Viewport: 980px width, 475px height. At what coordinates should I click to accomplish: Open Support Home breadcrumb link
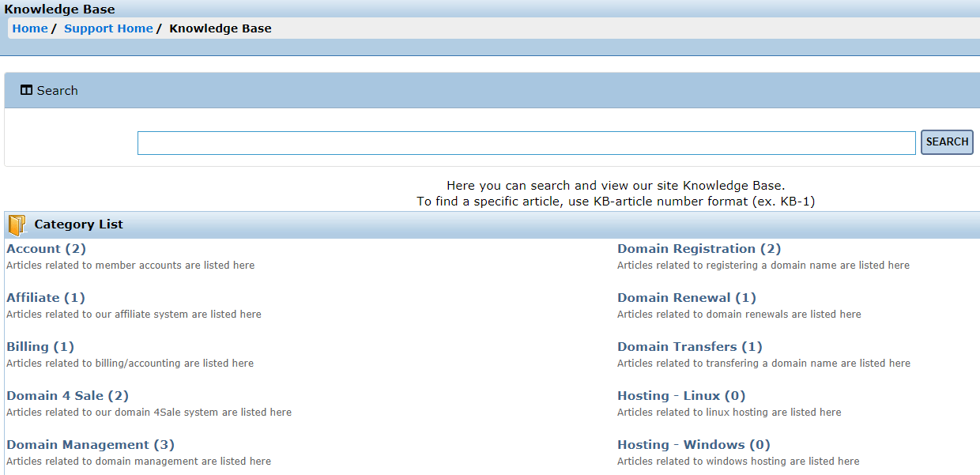[x=108, y=28]
